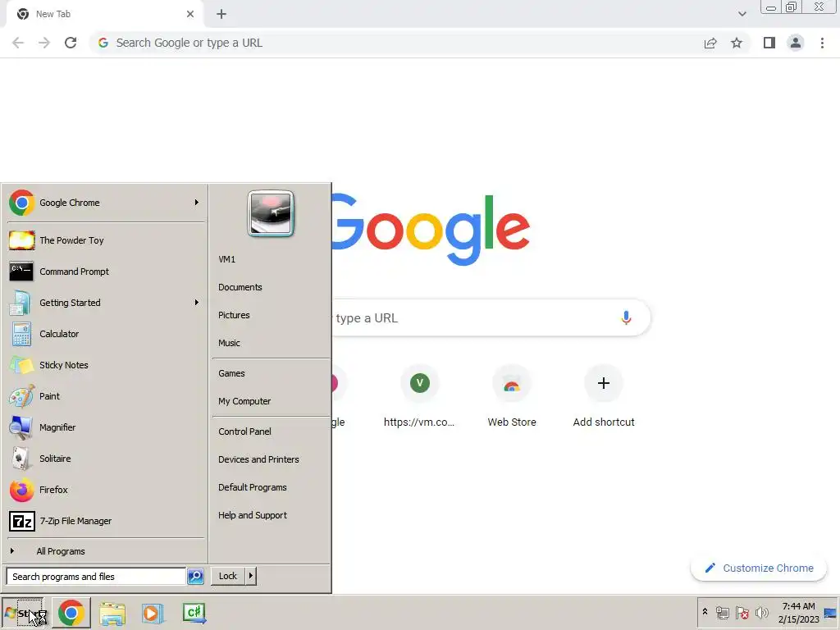This screenshot has width=840, height=630.
Task: Toggle Chrome side panel
Action: pos(769,43)
